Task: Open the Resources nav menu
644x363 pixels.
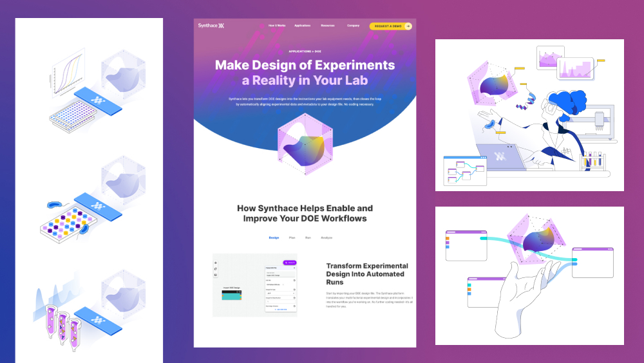Action: (327, 26)
